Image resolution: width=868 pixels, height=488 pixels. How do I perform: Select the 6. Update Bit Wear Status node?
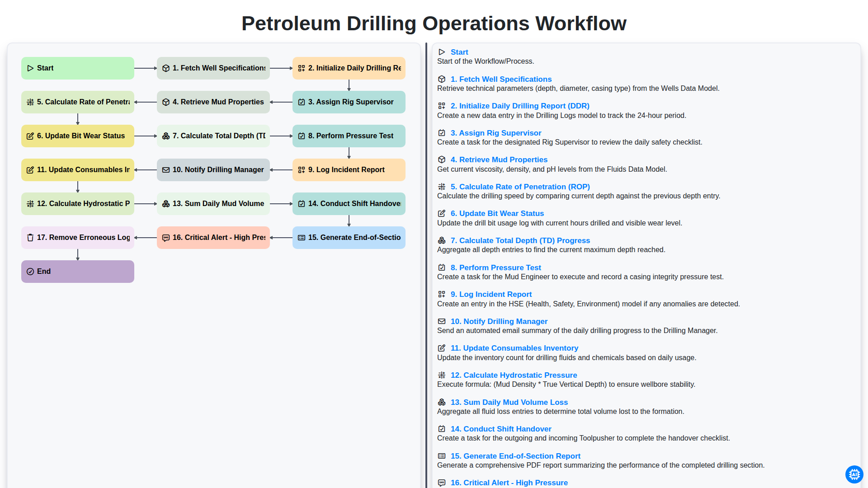point(78,136)
